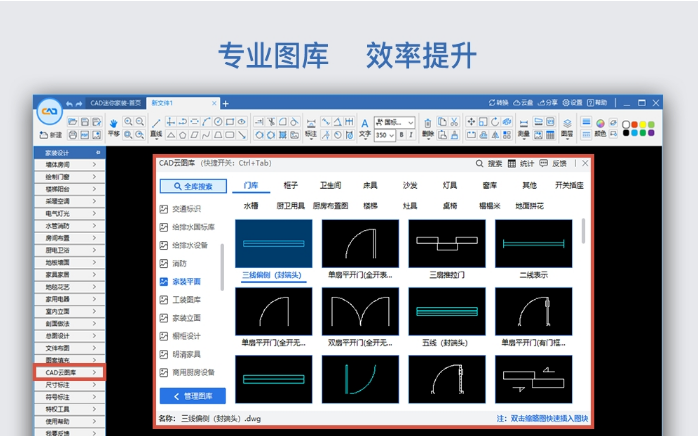This screenshot has height=436, width=699.
Task: Click the round CAD logo button
Action: click(x=49, y=111)
